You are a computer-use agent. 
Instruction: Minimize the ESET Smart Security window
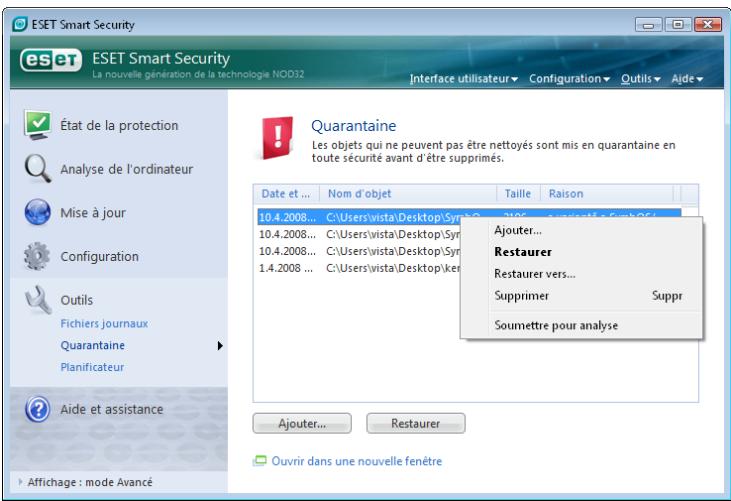[648, 24]
